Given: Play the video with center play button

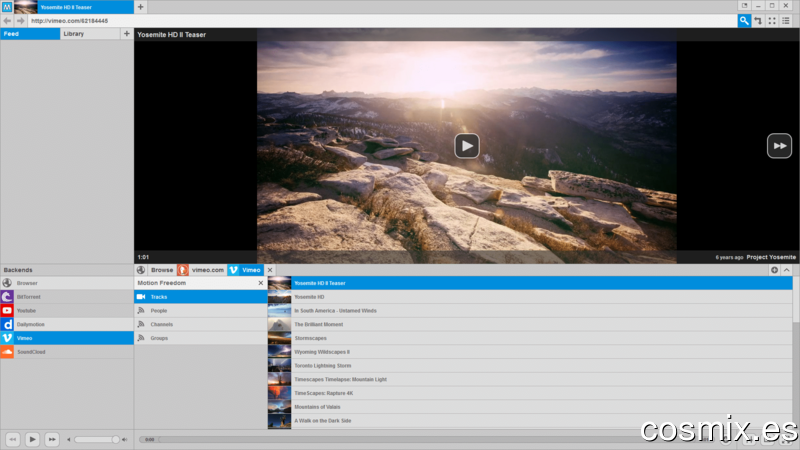Looking at the screenshot, I should coord(467,146).
